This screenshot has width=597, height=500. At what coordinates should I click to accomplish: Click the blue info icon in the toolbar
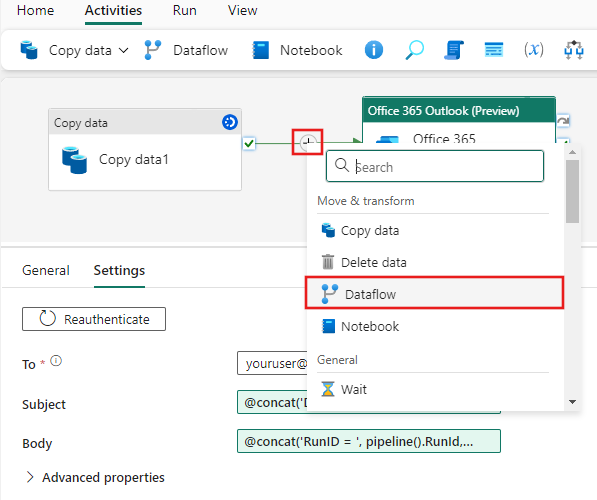(x=374, y=50)
